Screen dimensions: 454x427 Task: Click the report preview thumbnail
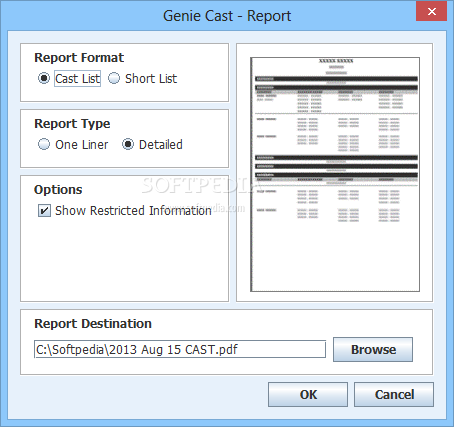pyautogui.click(x=335, y=174)
